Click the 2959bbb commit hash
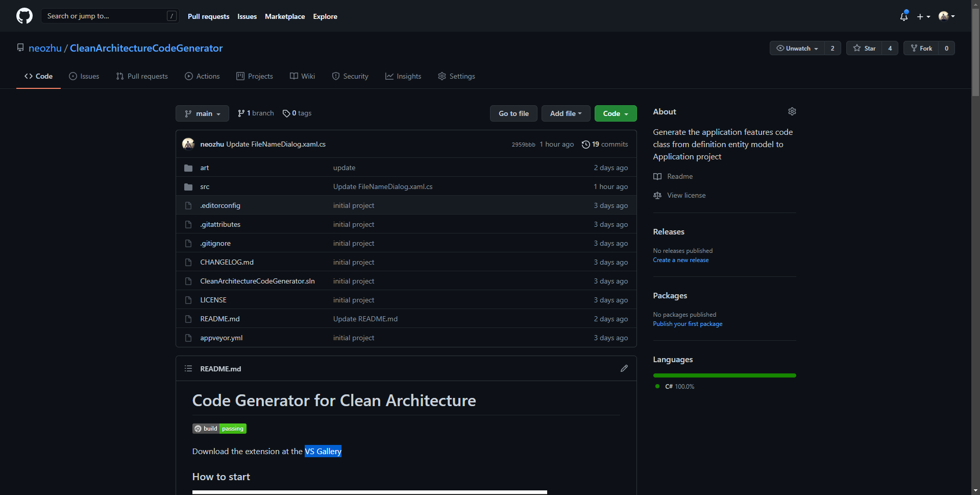Image resolution: width=980 pixels, height=495 pixels. coord(523,145)
